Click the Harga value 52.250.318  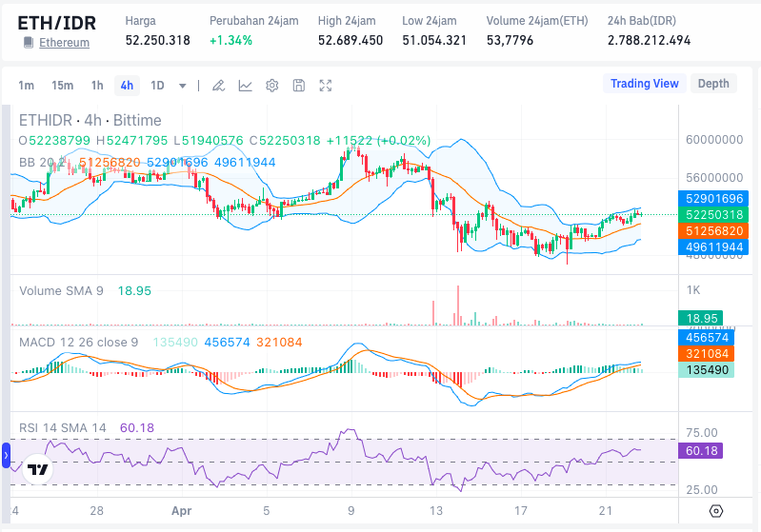158,40
